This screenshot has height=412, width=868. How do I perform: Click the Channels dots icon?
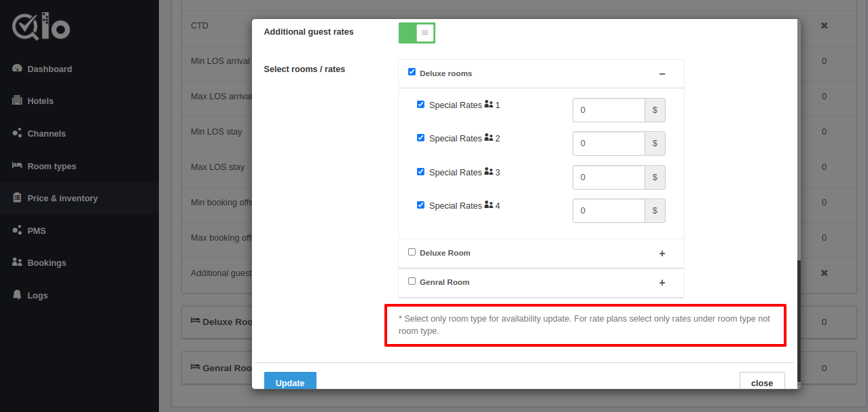click(17, 133)
